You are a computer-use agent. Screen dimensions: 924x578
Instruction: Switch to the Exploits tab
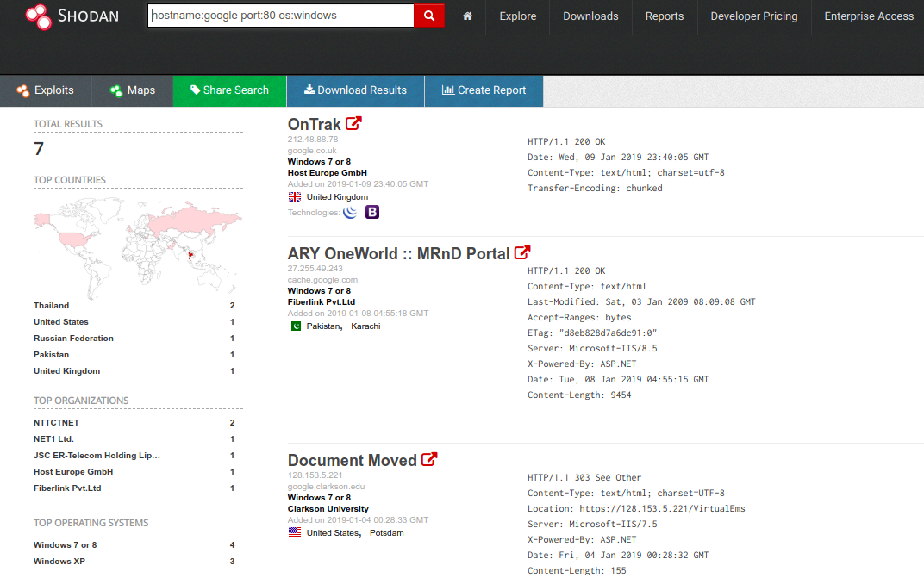46,90
